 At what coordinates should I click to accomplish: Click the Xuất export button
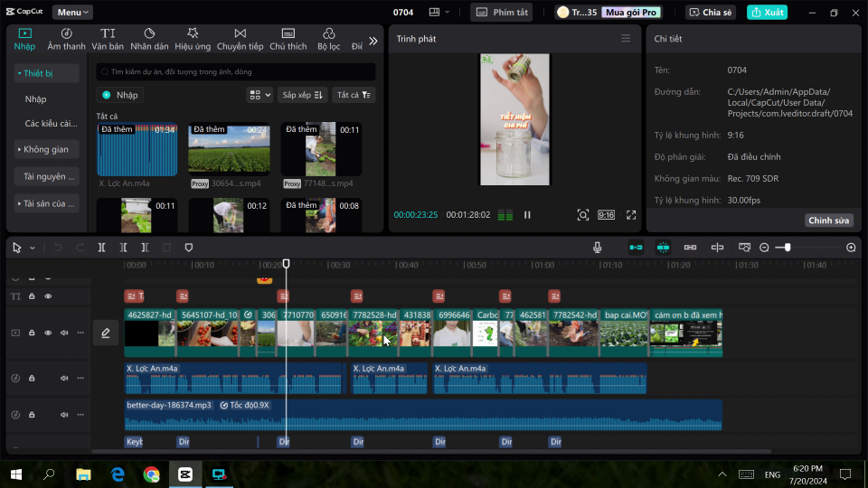tap(767, 12)
